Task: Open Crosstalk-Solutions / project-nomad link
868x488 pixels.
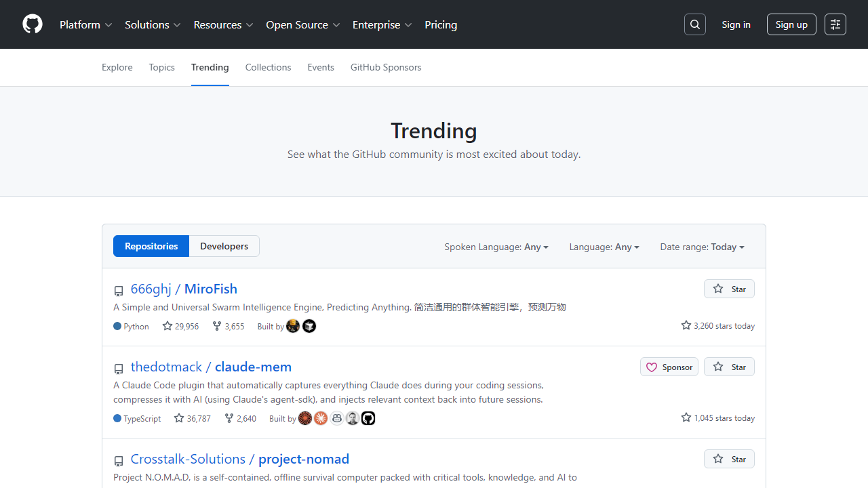Action: tap(240, 459)
